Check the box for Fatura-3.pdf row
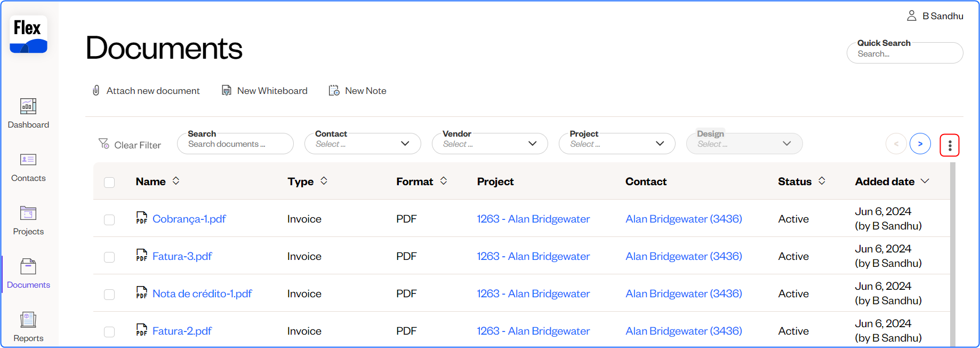The width and height of the screenshot is (980, 348). point(109,257)
